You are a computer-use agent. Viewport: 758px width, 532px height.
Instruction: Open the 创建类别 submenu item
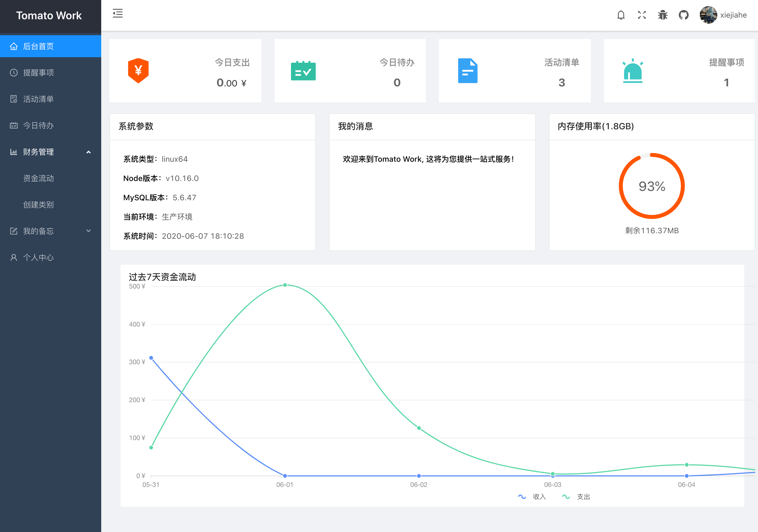pos(38,205)
